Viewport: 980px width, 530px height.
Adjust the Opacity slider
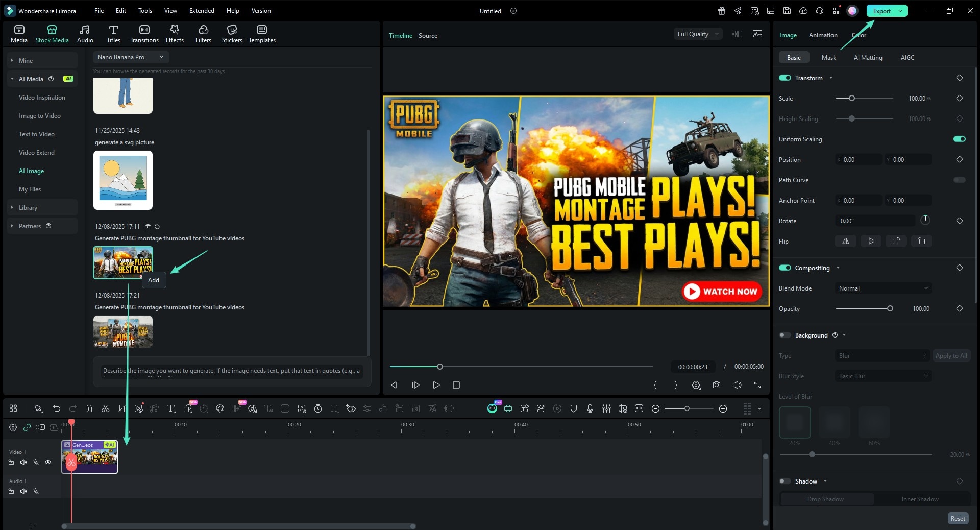(x=890, y=308)
